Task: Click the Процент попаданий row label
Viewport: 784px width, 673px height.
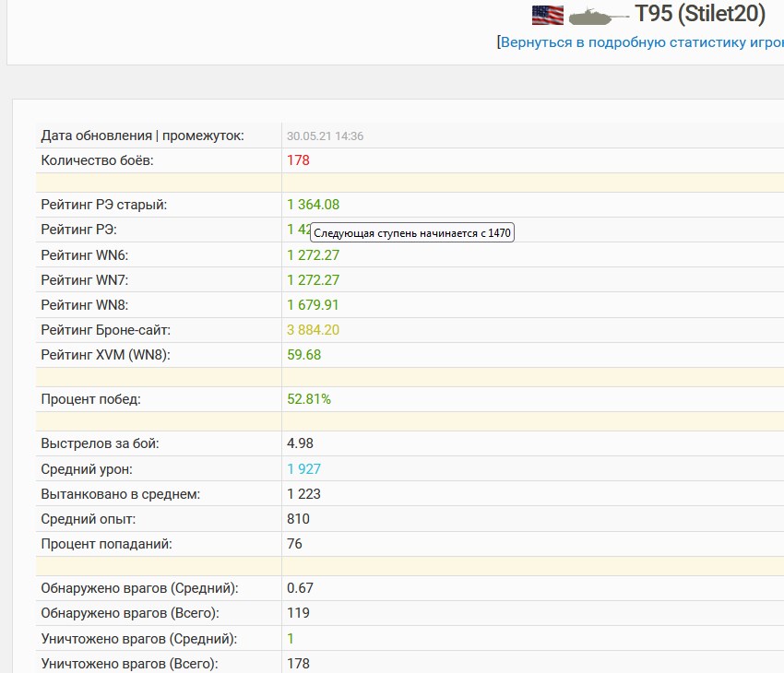Action: tap(106, 544)
